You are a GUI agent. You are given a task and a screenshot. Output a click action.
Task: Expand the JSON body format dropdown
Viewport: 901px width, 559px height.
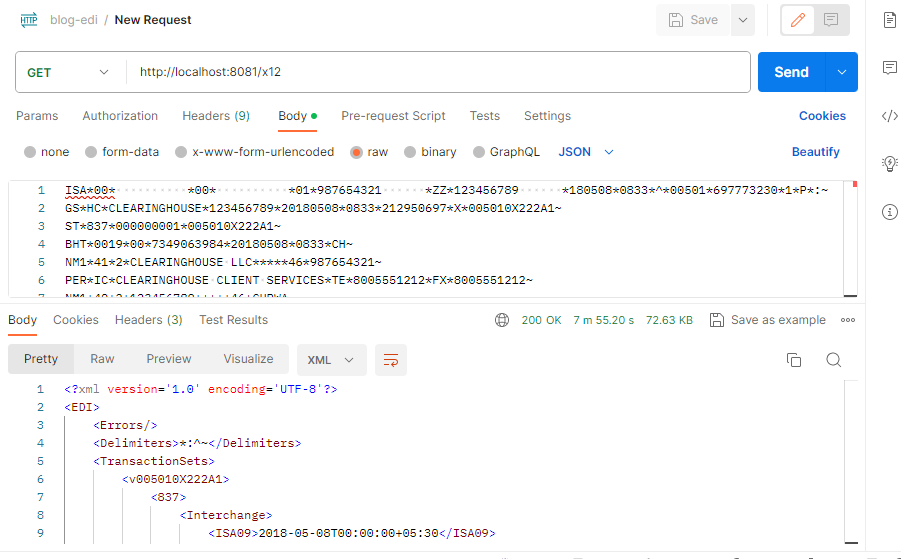click(586, 152)
